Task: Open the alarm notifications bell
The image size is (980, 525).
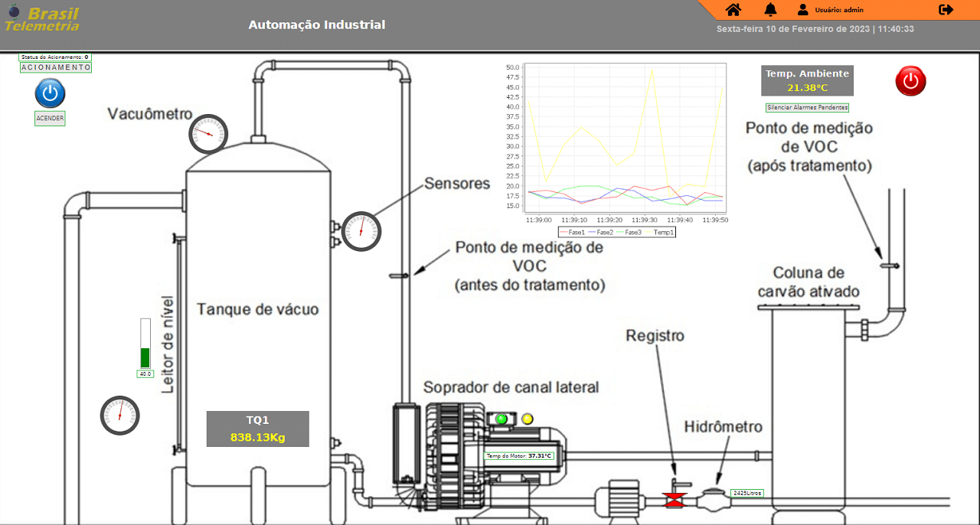Action: point(770,10)
